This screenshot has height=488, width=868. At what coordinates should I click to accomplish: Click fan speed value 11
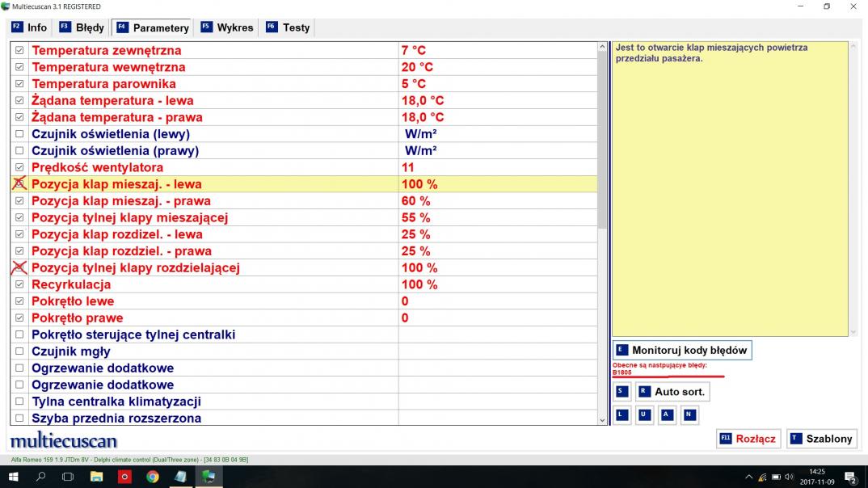407,167
